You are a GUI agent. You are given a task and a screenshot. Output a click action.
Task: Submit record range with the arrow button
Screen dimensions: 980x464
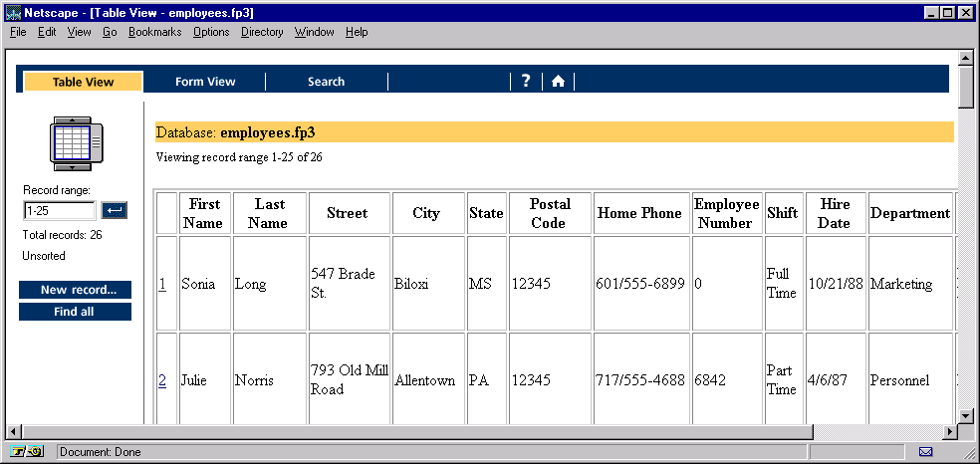114,211
